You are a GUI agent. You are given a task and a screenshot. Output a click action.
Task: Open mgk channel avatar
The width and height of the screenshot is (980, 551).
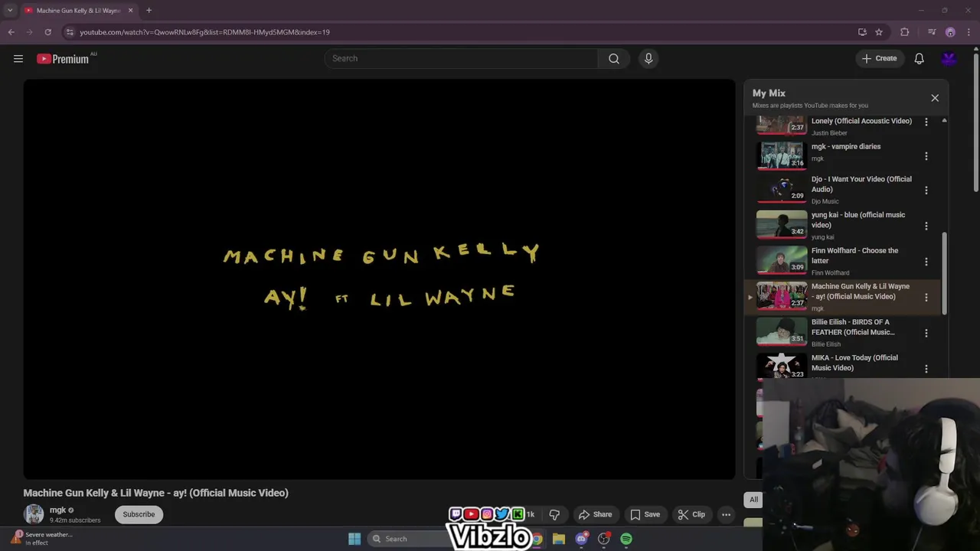coord(34,514)
